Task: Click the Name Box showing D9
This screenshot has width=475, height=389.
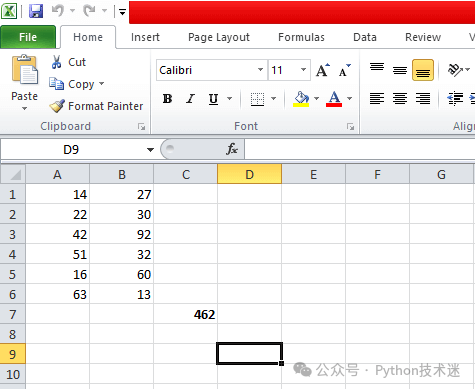Action: 72,150
